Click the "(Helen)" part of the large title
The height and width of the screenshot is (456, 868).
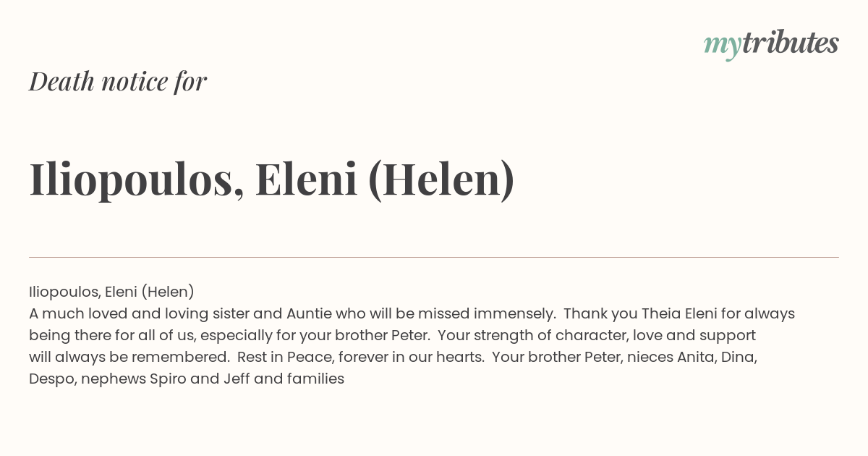tap(441, 179)
